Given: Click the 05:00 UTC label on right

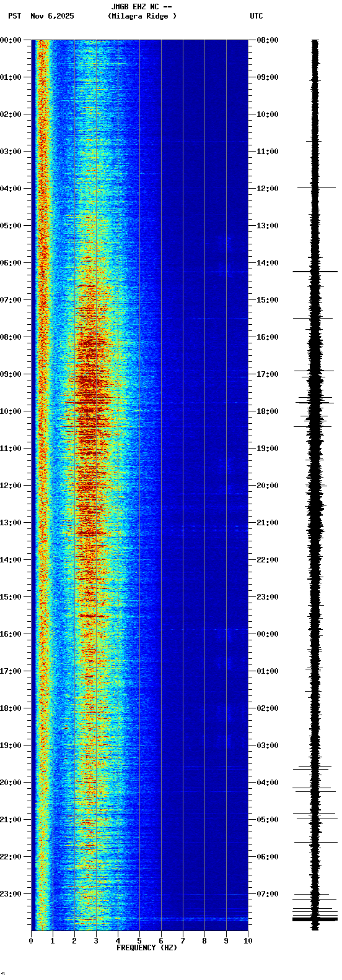Looking at the screenshot, I should click(x=267, y=820).
